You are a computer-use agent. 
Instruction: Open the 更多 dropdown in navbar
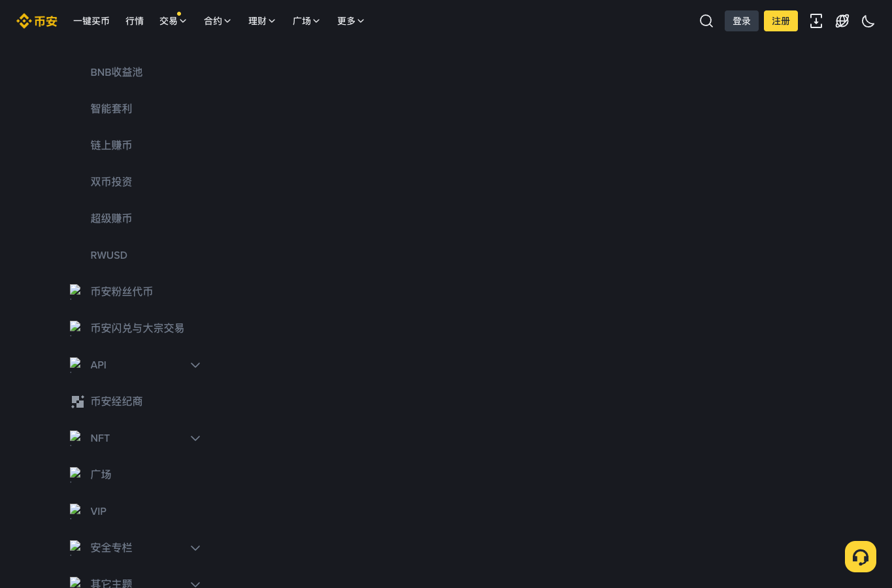click(351, 21)
